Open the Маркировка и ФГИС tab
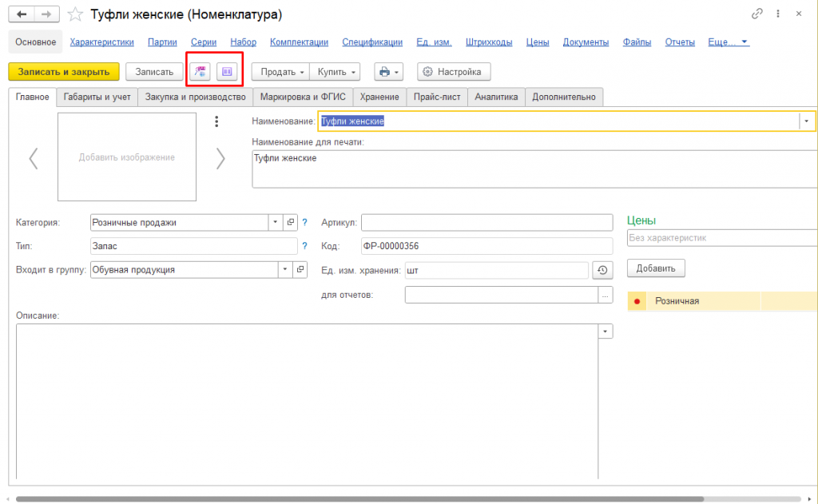Viewport: 818px width, 504px height. [x=303, y=97]
